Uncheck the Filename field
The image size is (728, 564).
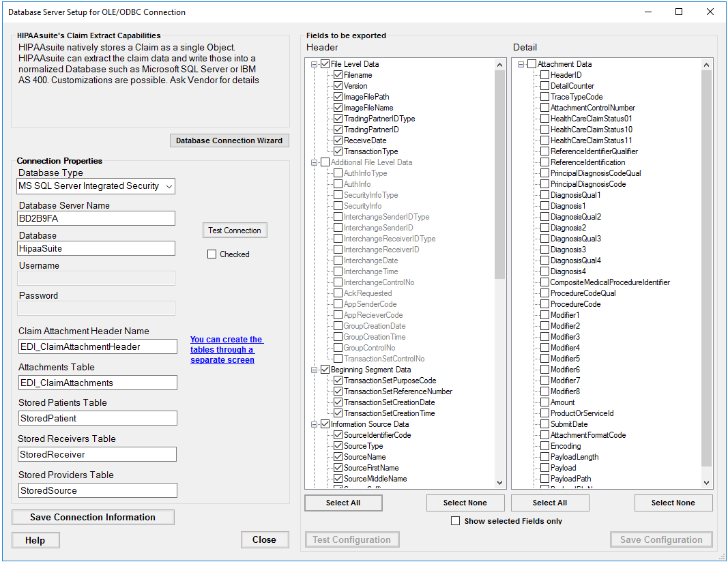click(337, 74)
